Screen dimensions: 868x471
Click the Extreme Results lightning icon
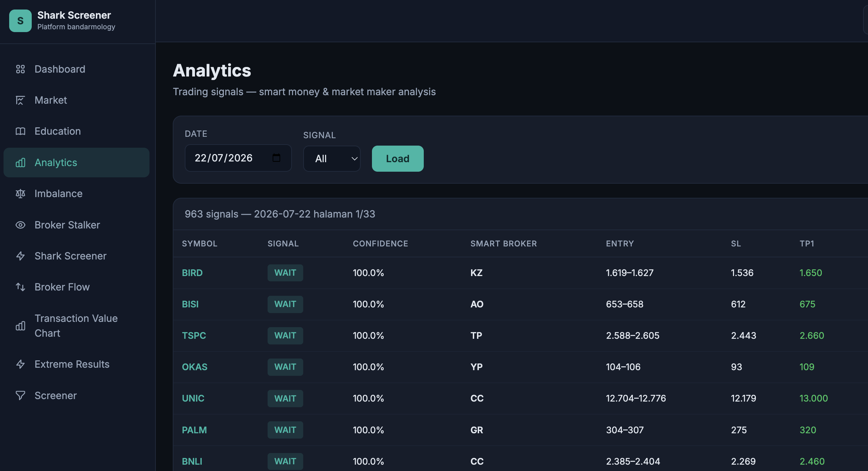tap(20, 364)
